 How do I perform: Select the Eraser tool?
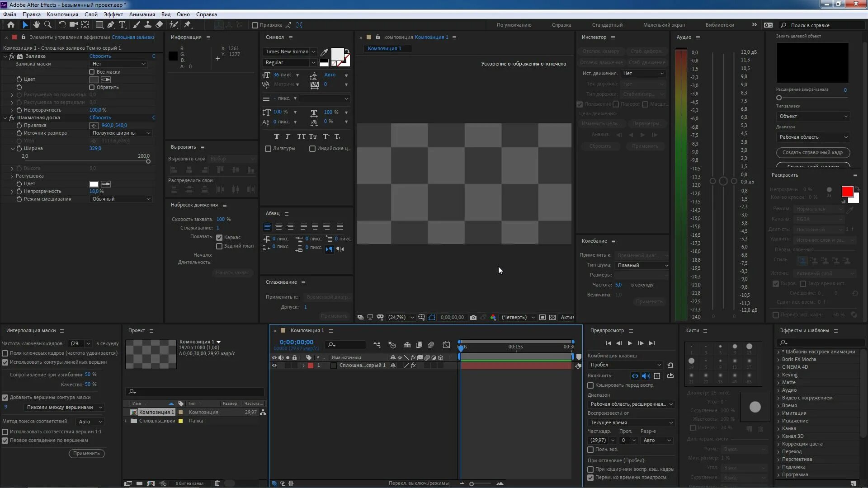(159, 25)
